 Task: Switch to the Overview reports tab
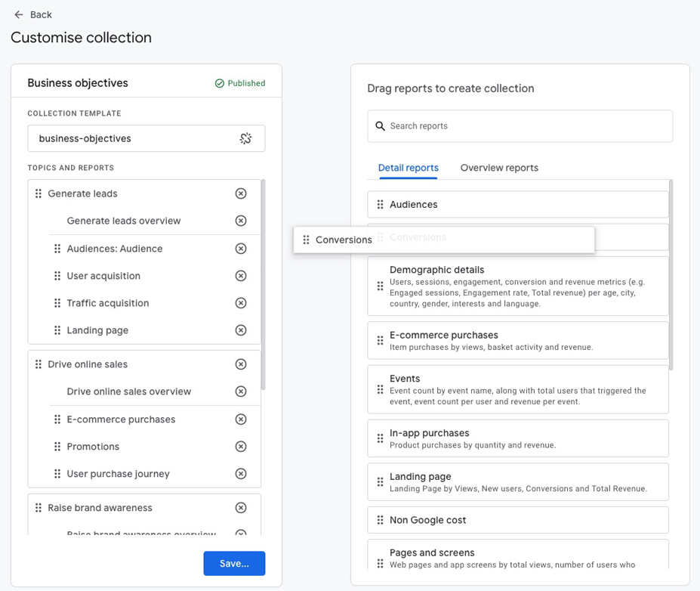click(x=499, y=168)
